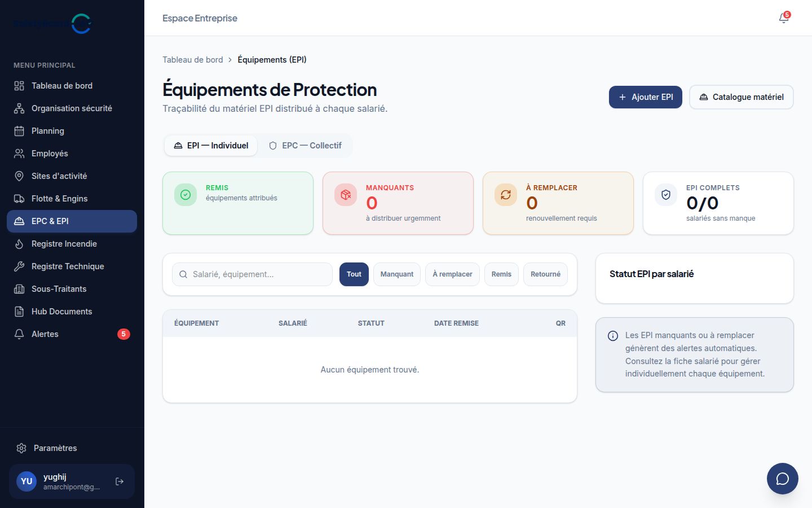Viewport: 812px width, 508px height.
Task: Click the Organisation sécurité sidebar icon
Action: click(x=19, y=108)
